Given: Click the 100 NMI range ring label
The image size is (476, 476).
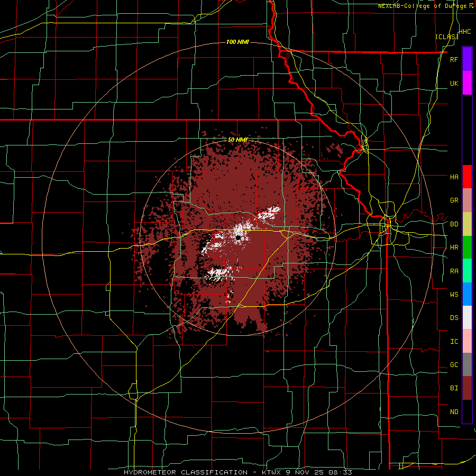Looking at the screenshot, I should [237, 42].
